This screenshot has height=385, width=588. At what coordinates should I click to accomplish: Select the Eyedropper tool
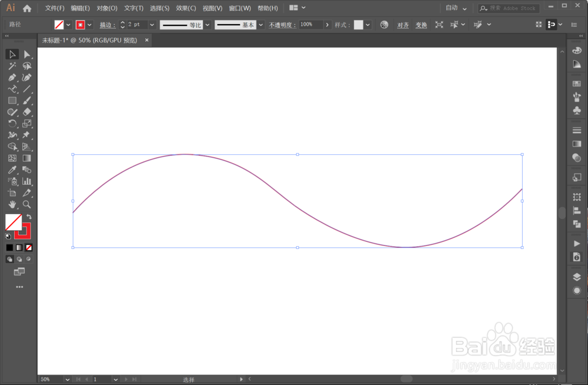point(12,170)
